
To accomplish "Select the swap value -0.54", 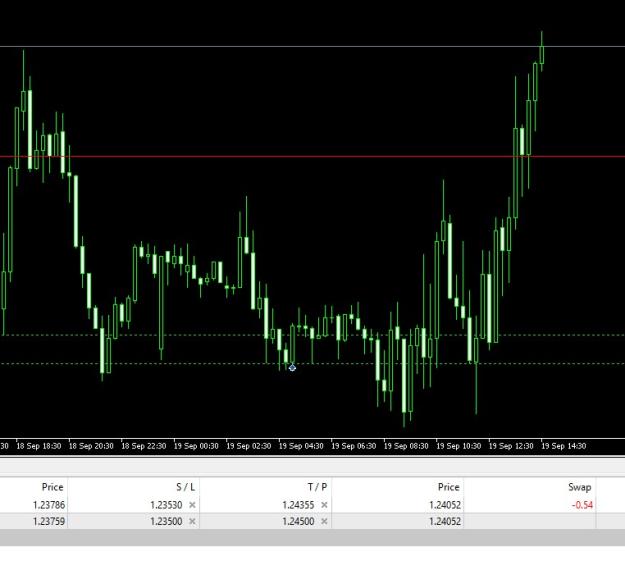I will coord(582,505).
